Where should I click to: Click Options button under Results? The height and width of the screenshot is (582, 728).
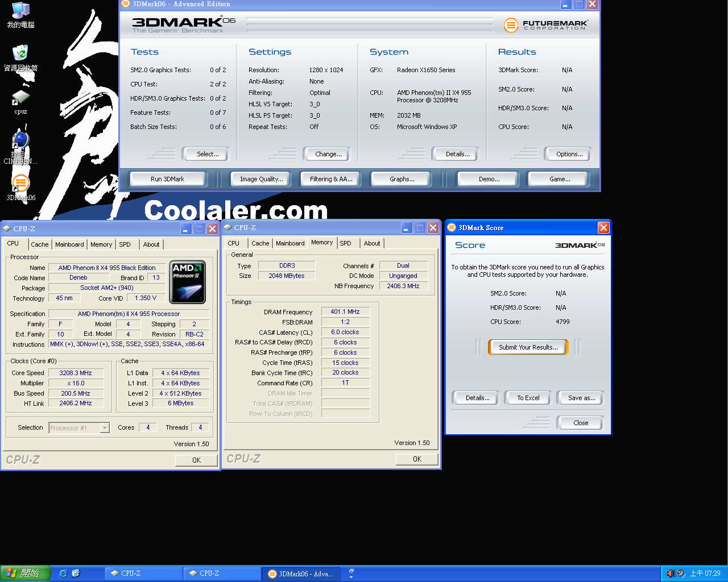pos(569,154)
